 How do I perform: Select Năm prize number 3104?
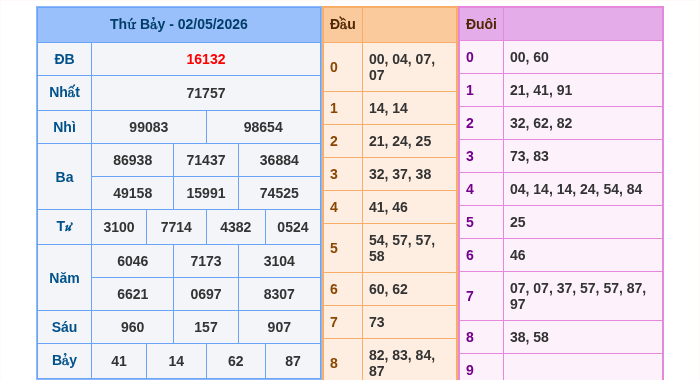[279, 261]
